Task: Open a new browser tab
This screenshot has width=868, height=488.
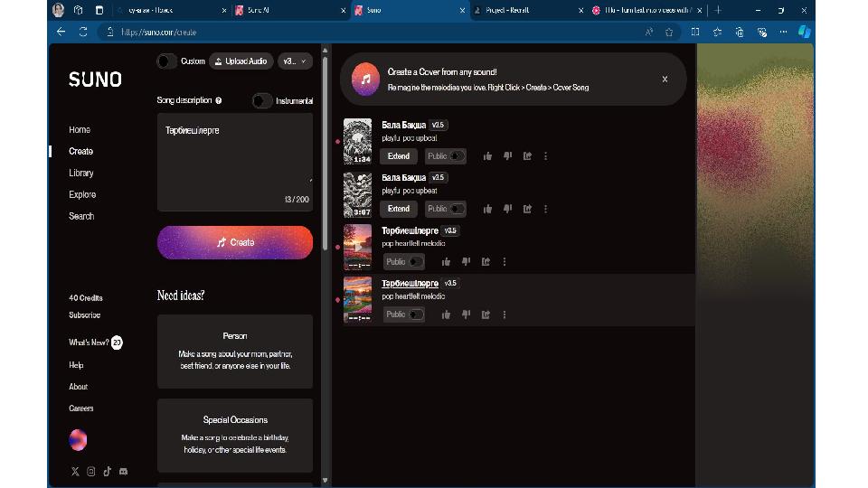Action: 718,10
